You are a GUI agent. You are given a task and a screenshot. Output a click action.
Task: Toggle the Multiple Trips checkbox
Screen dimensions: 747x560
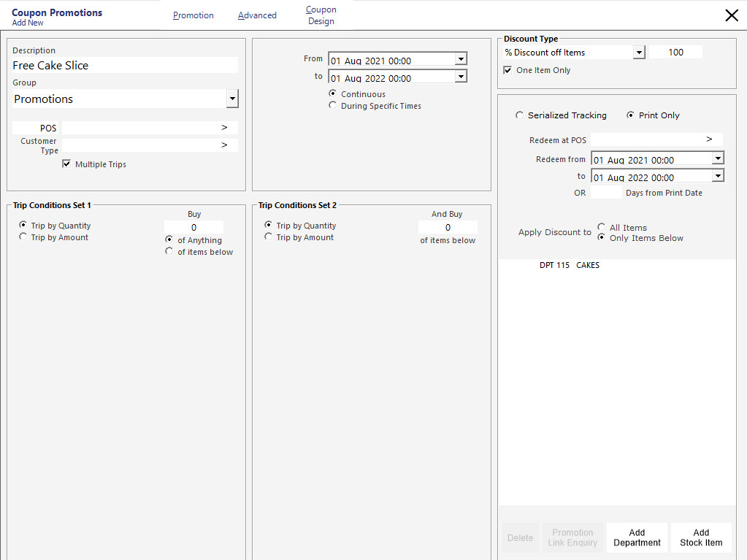(66, 164)
